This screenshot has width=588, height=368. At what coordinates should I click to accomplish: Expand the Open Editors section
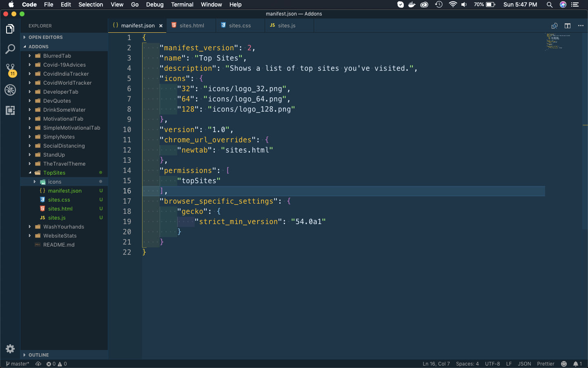click(64, 37)
